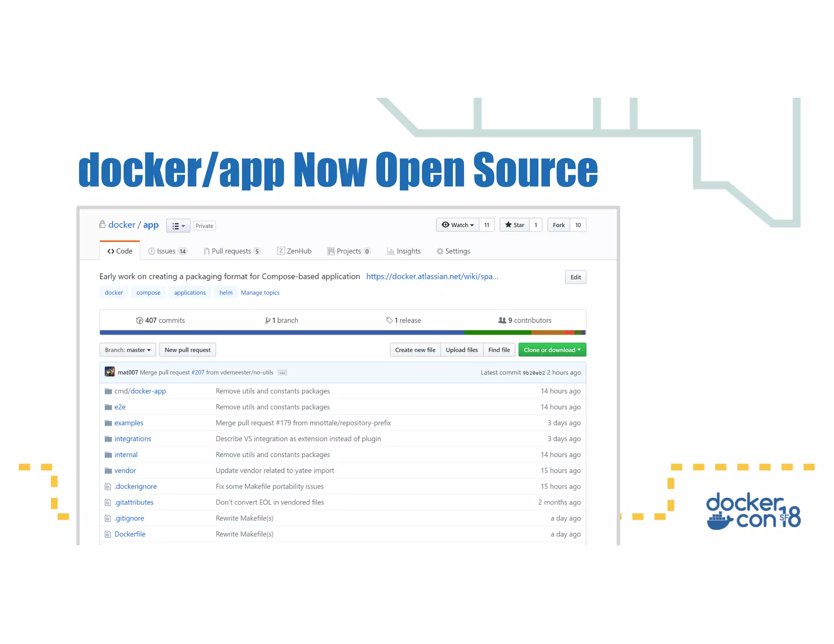This screenshot has height=644, width=834.
Task: Open latest commit 9b20eb2
Action: pyautogui.click(x=533, y=373)
